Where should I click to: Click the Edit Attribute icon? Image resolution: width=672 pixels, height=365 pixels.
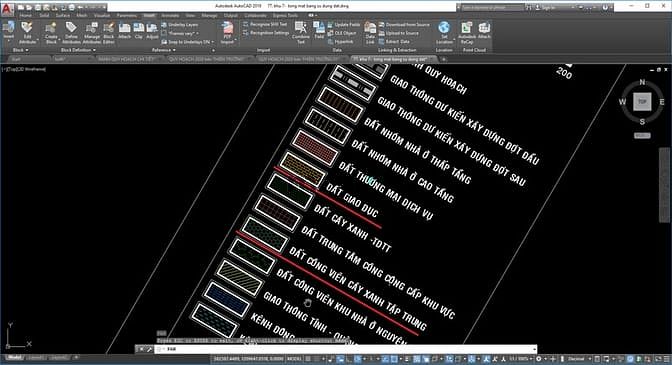point(27,33)
